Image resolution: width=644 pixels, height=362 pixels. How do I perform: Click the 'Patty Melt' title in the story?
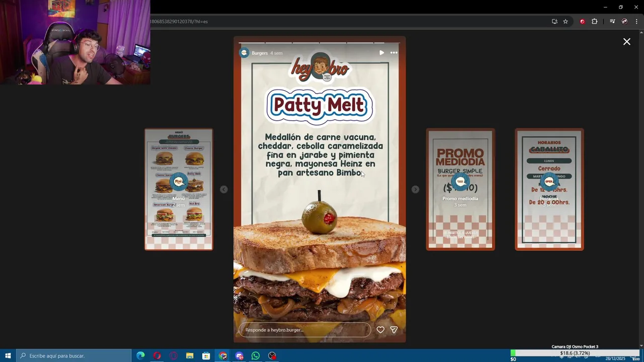click(x=319, y=106)
